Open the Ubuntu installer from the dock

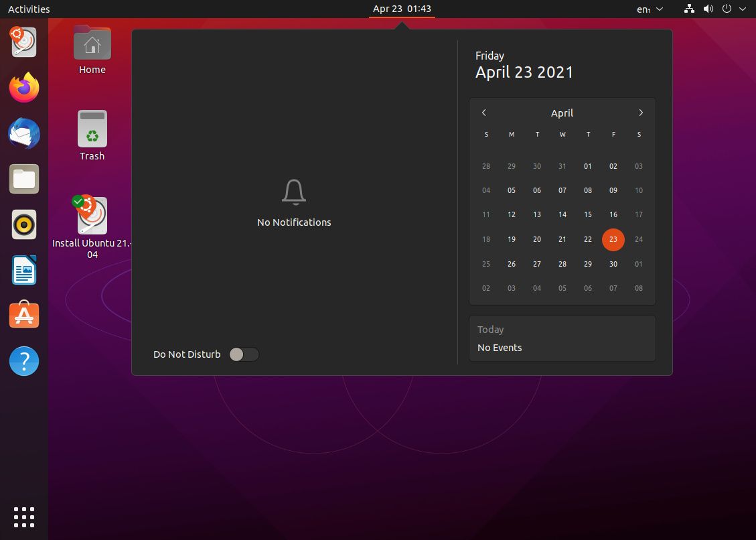point(23,42)
